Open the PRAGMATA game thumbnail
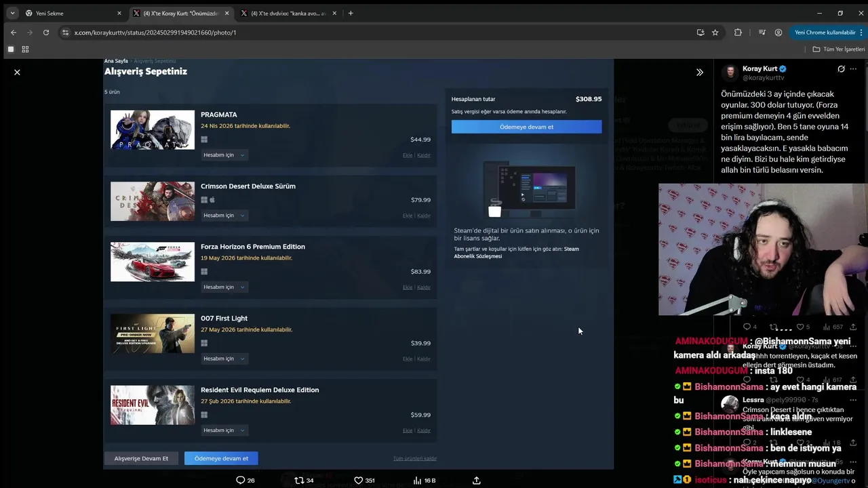 pos(153,130)
